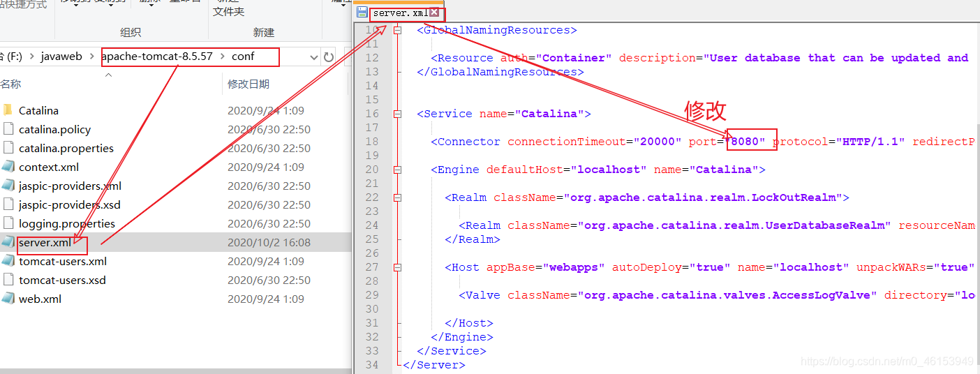Image resolution: width=980 pixels, height=374 pixels.
Task: Click the defaultHost value localhost on line 20
Action: coord(608,170)
